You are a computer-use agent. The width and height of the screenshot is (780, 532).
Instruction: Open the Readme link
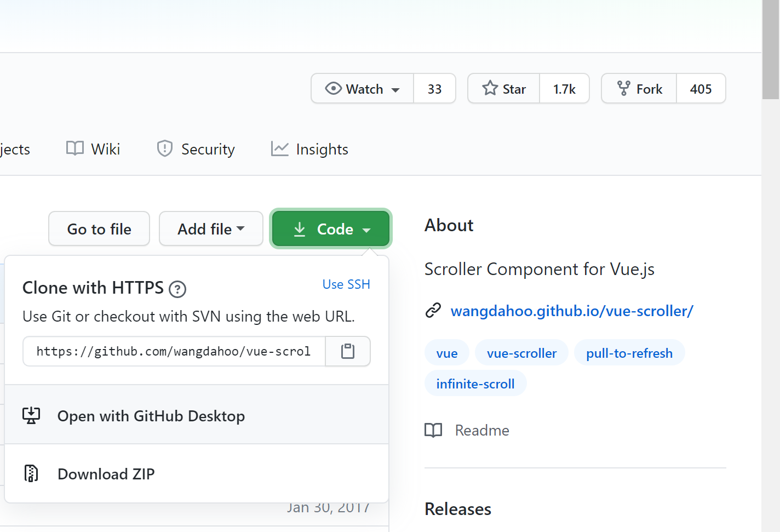[482, 430]
